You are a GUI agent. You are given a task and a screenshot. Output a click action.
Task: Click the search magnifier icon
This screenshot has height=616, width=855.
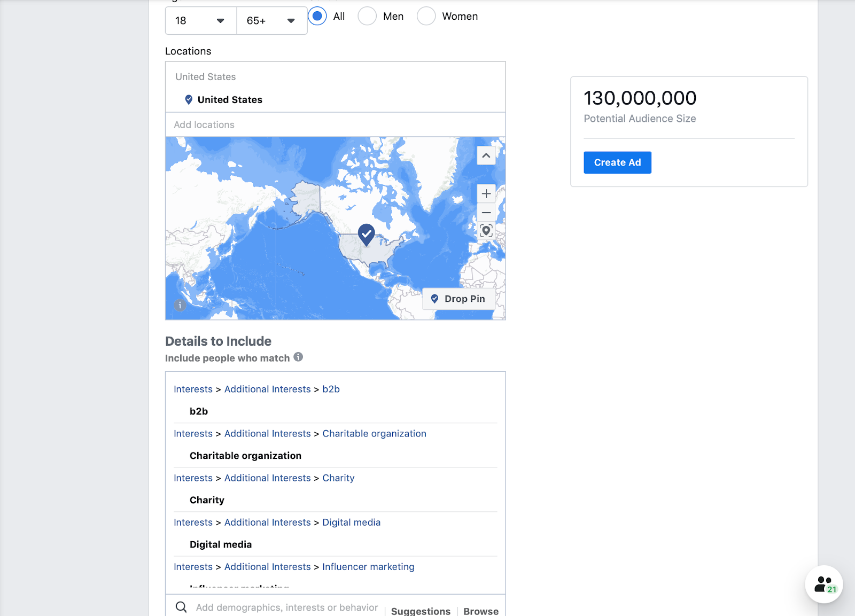click(181, 607)
